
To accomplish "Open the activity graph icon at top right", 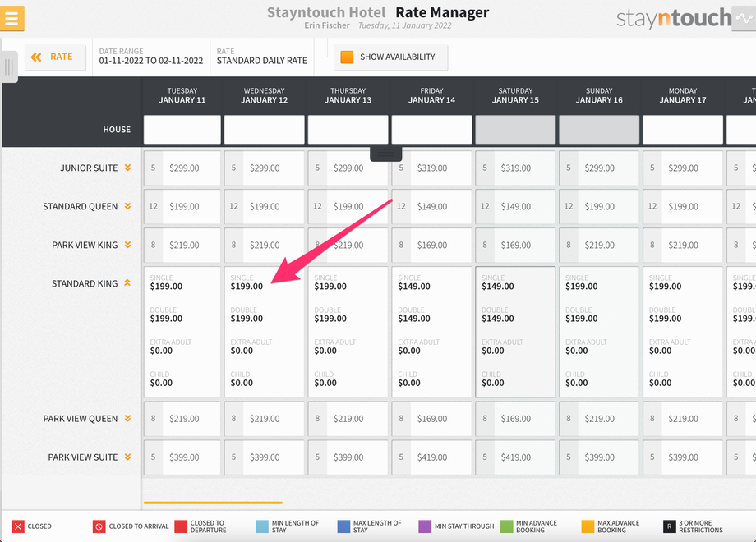I will coord(744,18).
